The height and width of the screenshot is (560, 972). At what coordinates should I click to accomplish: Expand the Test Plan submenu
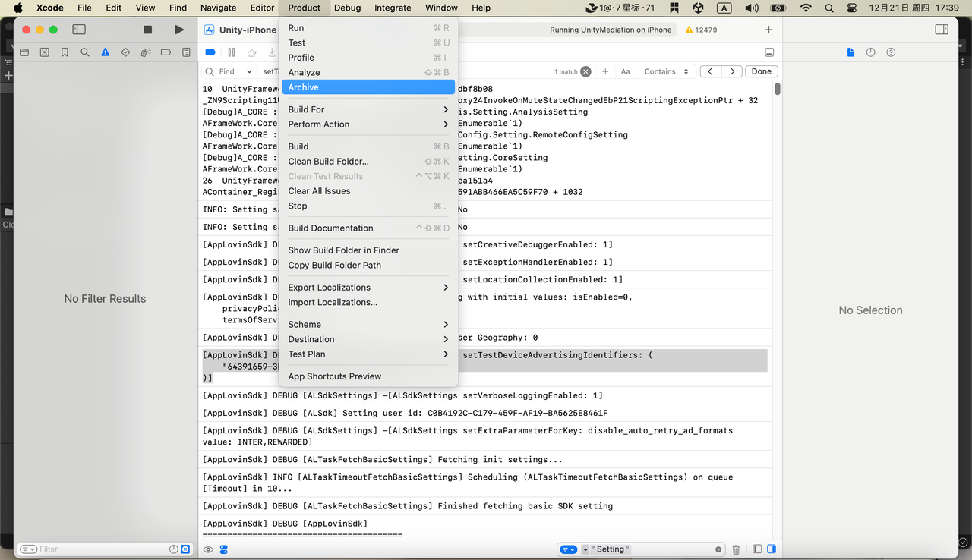tap(368, 354)
